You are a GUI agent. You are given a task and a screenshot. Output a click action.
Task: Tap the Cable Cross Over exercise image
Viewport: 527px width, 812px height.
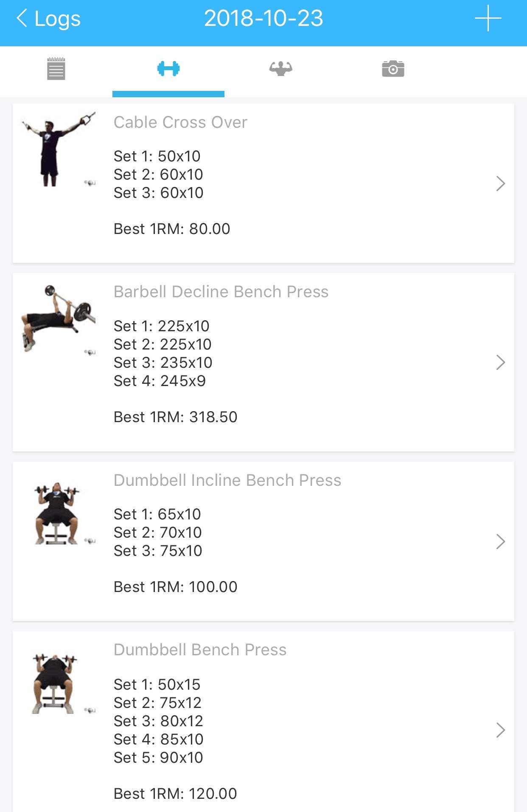click(59, 149)
